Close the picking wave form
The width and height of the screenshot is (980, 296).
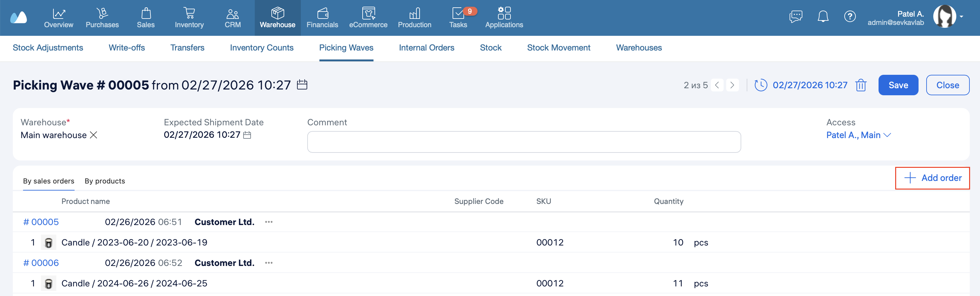click(947, 85)
